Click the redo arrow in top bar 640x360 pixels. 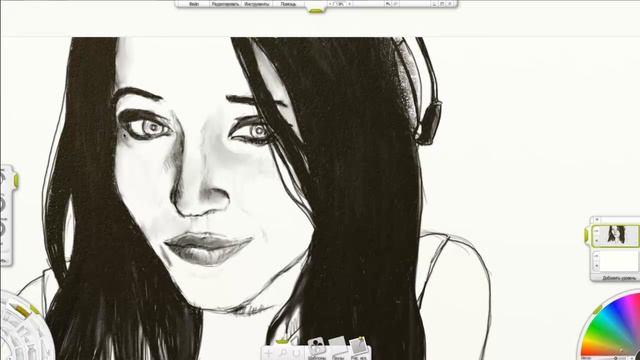pos(396,4)
